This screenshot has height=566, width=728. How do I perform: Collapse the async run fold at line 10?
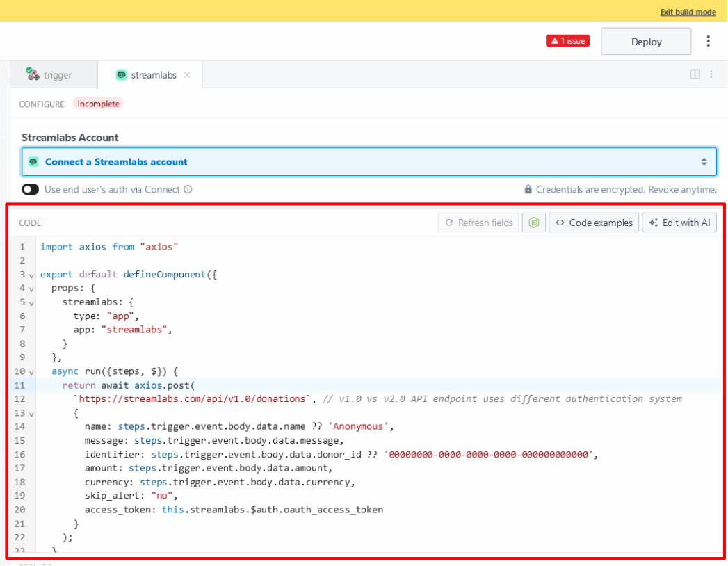tap(31, 373)
